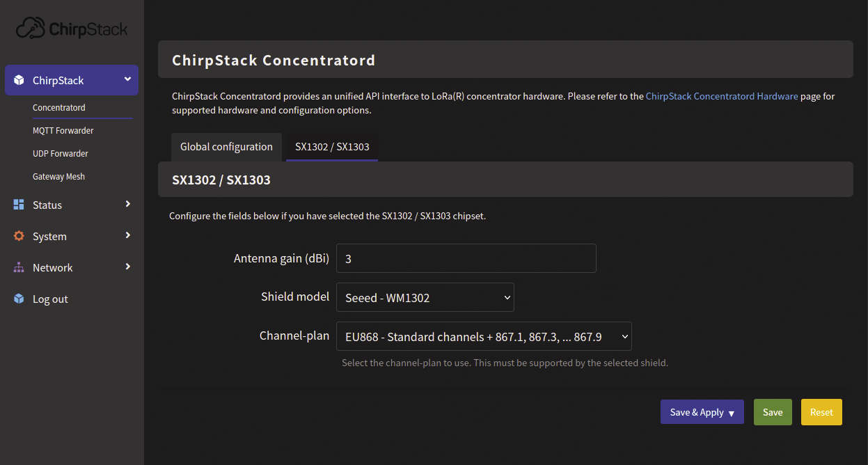This screenshot has width=868, height=465.
Task: Click the Reset button
Action: tap(821, 412)
